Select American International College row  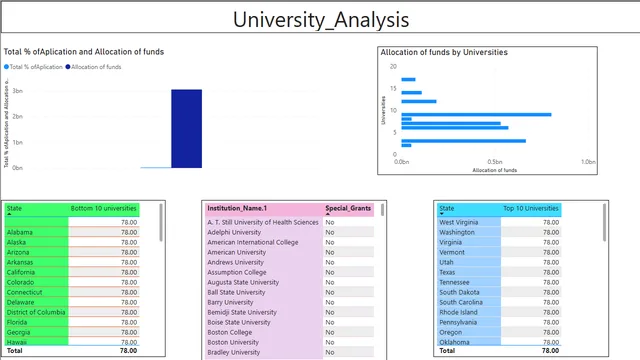click(290, 242)
